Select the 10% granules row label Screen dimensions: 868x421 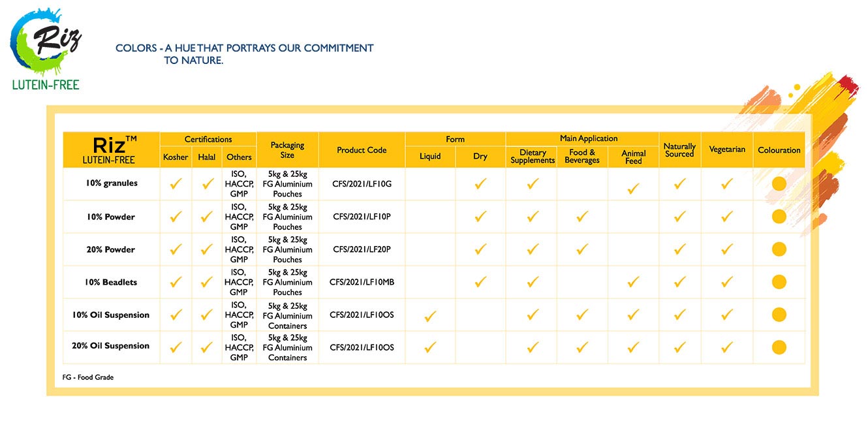[x=112, y=183]
